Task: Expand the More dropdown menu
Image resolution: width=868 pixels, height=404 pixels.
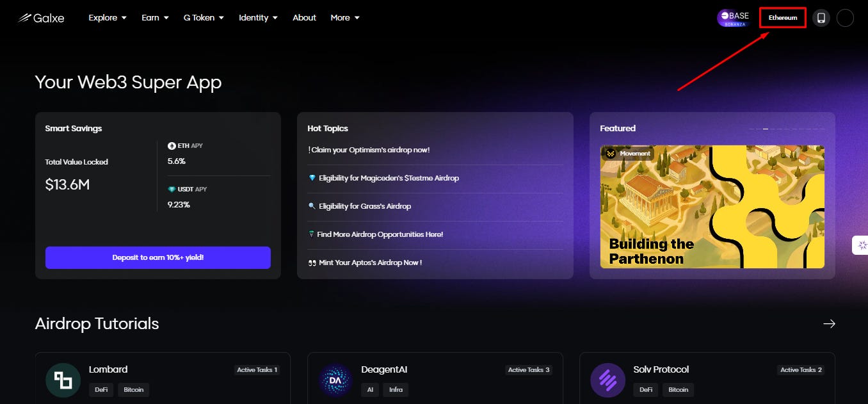Action: [345, 18]
